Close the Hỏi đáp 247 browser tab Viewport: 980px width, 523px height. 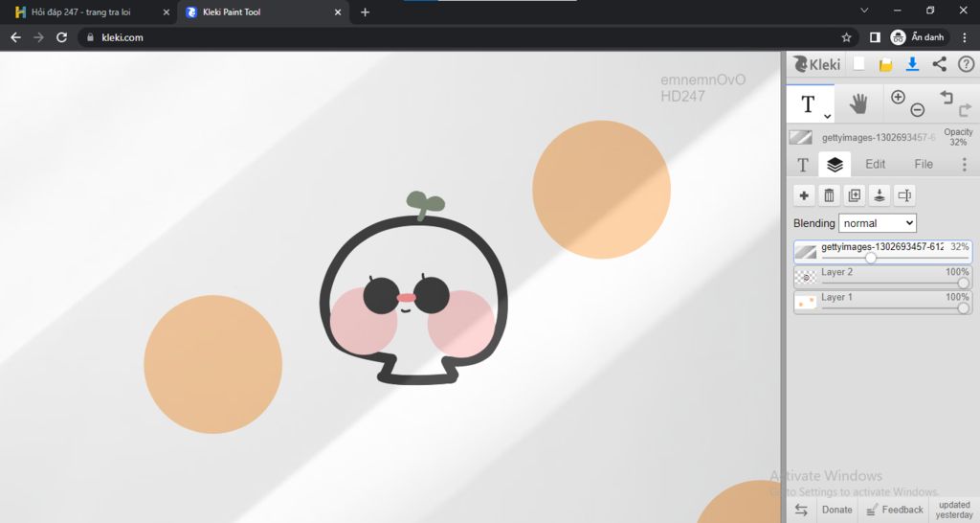(x=167, y=11)
